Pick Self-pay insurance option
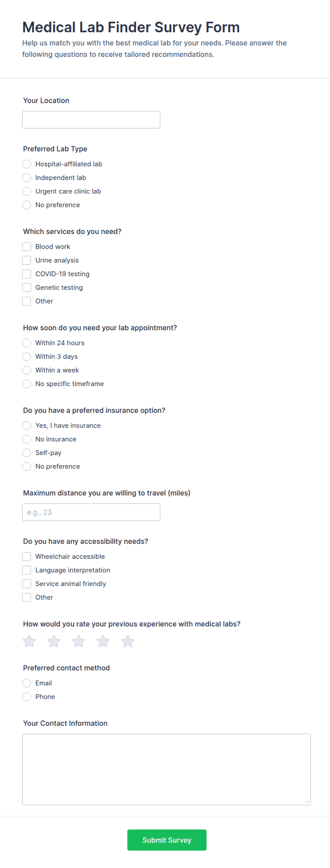 coord(27,453)
